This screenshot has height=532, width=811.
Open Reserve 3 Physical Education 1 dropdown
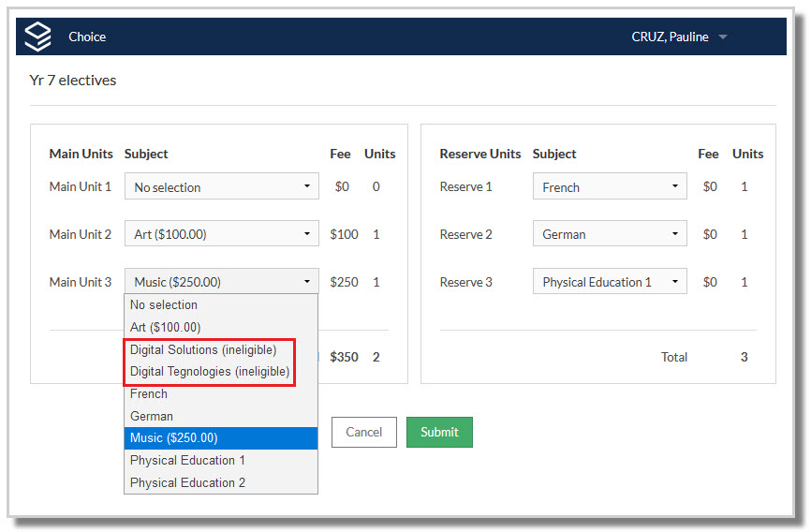610,282
